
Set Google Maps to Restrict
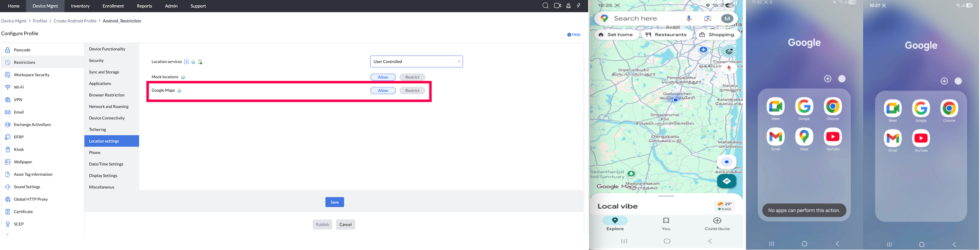coord(412,91)
